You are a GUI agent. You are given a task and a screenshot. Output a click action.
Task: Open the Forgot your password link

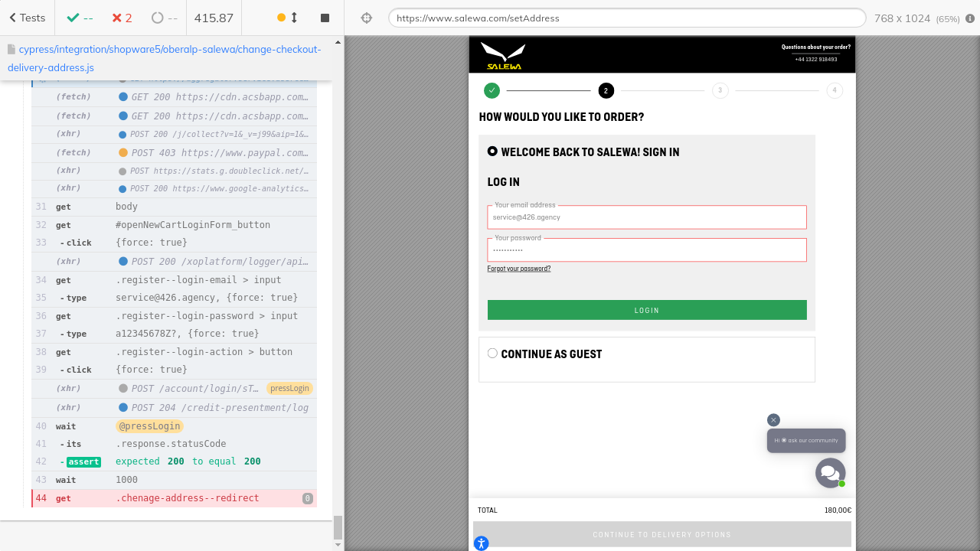(x=519, y=269)
